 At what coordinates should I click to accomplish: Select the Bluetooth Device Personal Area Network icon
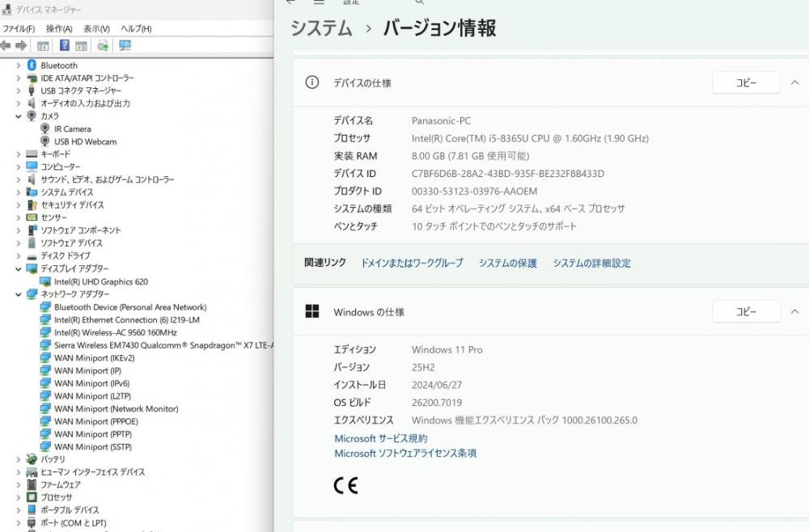(45, 306)
